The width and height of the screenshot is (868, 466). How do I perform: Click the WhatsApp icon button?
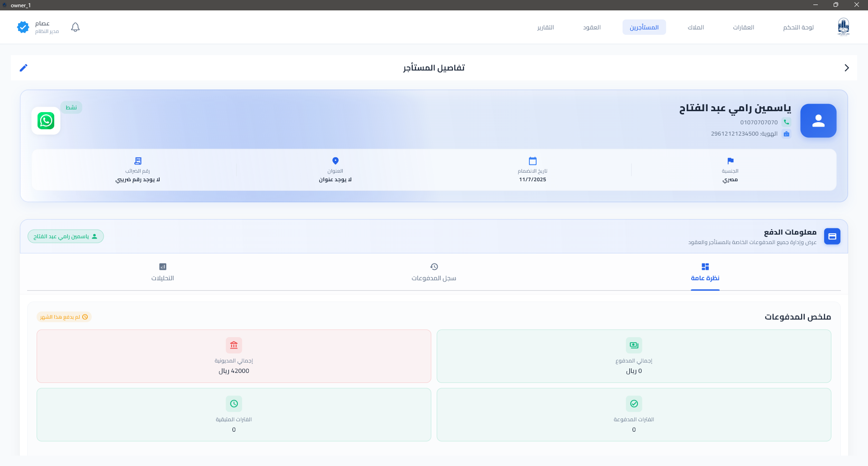(46, 121)
